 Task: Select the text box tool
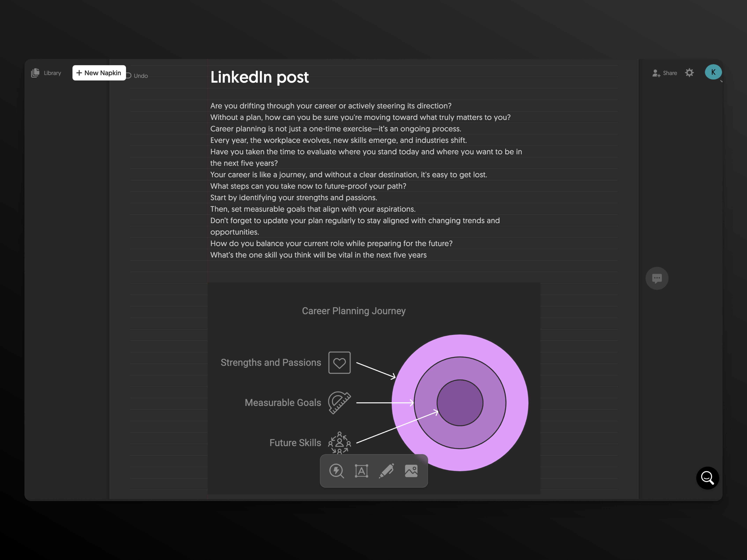361,471
